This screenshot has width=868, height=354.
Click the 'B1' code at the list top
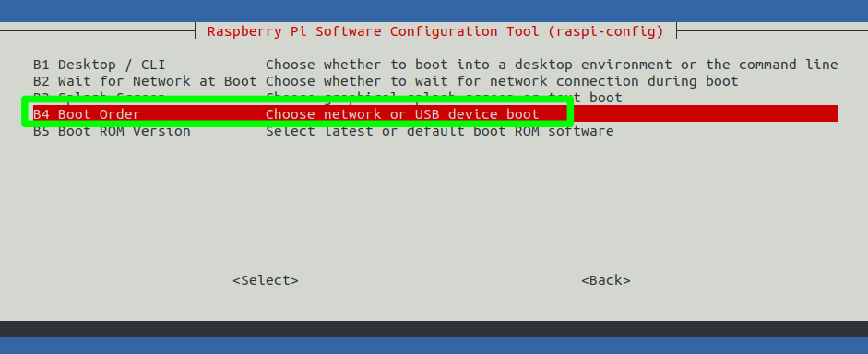tap(42, 65)
